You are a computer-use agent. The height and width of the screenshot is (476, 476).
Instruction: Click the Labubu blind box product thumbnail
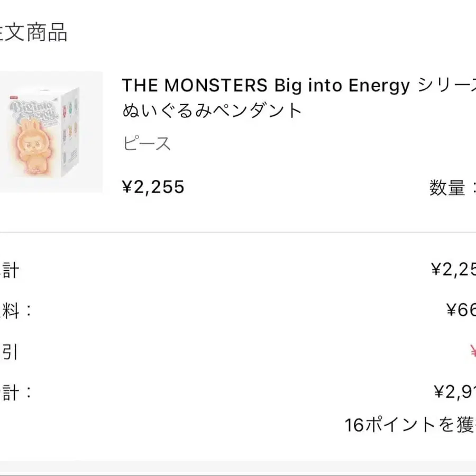[51, 132]
